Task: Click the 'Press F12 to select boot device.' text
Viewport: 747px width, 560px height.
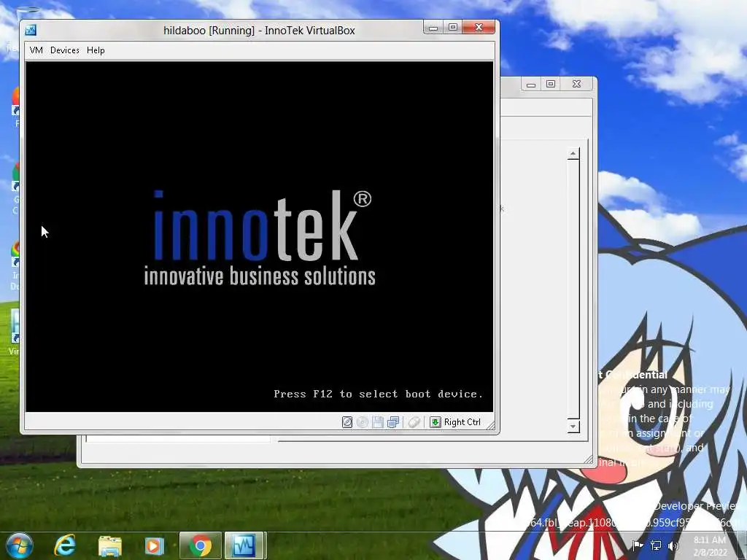Action: point(379,394)
